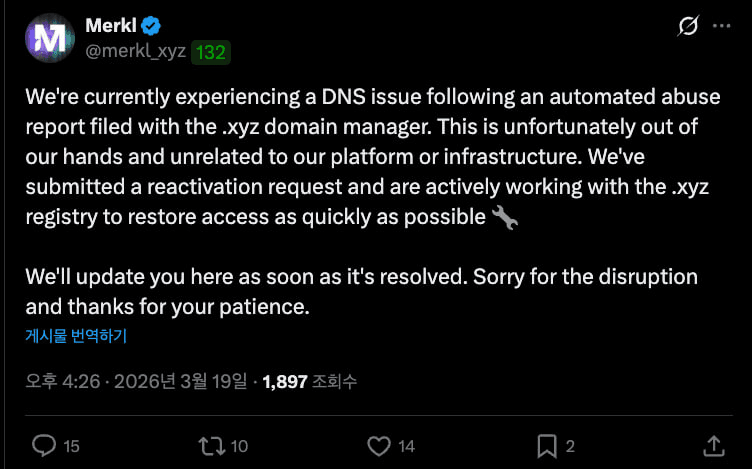752x469 pixels.
Task: Click 게시물 번역하기 to translate the post
Action: point(76,336)
